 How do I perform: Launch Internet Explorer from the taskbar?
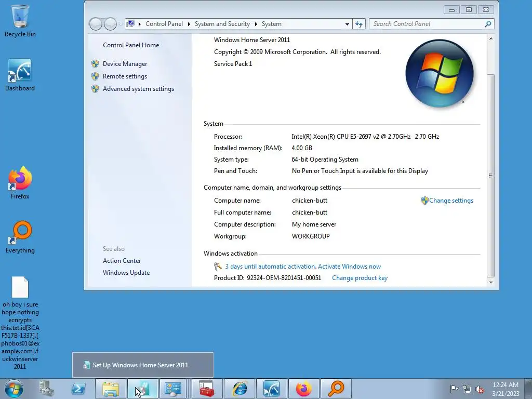(240, 389)
